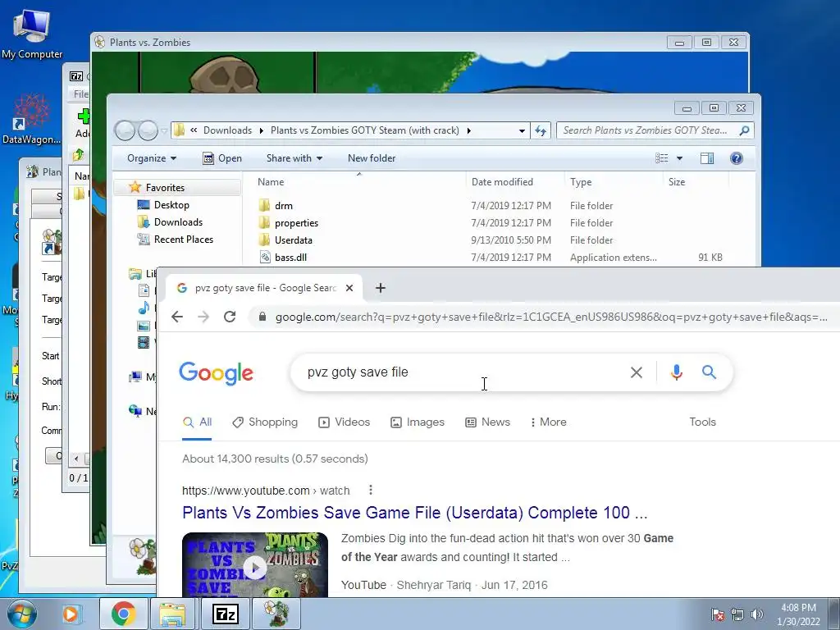
Task: Switch to Chrome from the taskbar
Action: click(x=123, y=614)
